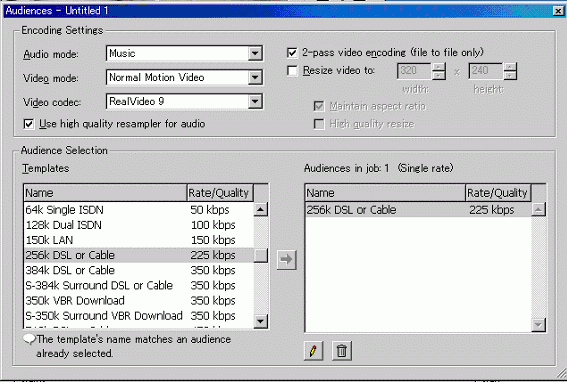Click the Maintain aspect ratio checkbox
This screenshot has height=382, width=567.
[x=319, y=106]
